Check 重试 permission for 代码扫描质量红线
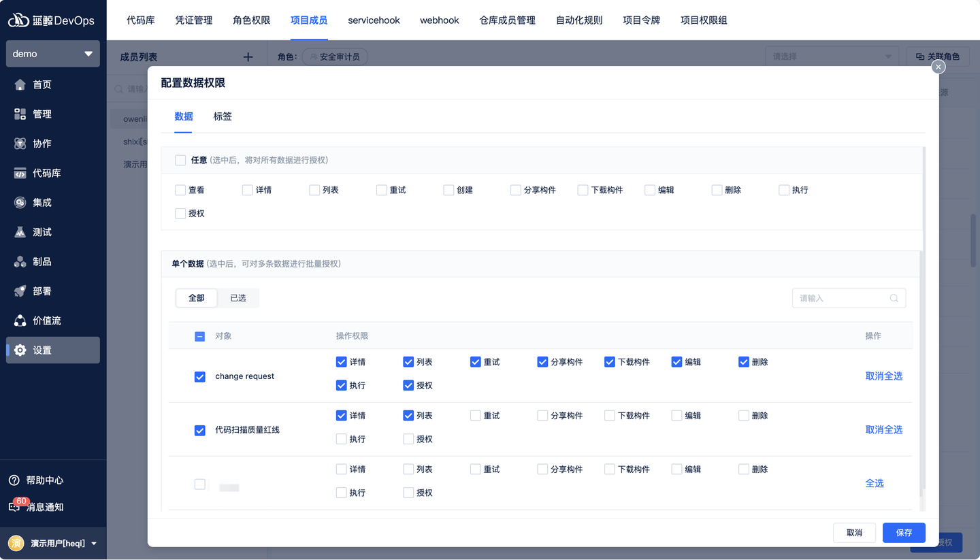This screenshot has height=560, width=980. pyautogui.click(x=475, y=415)
